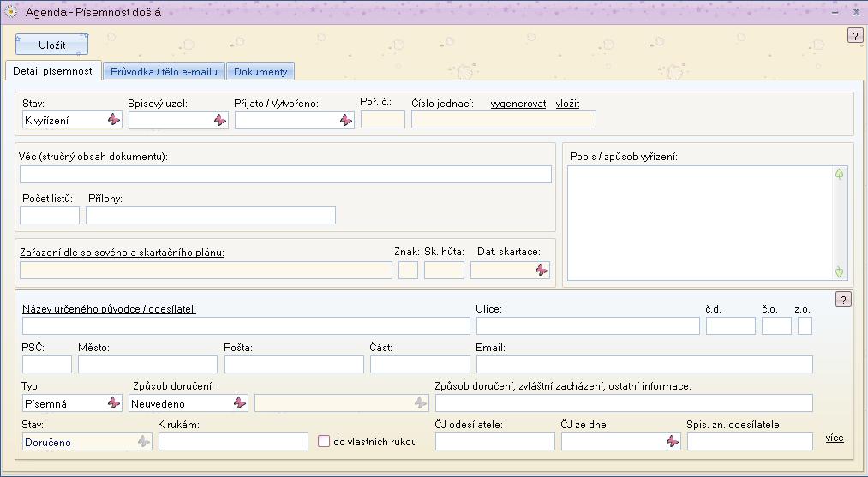The width and height of the screenshot is (868, 477).
Task: Click the vygenerovat link
Action: click(x=518, y=104)
